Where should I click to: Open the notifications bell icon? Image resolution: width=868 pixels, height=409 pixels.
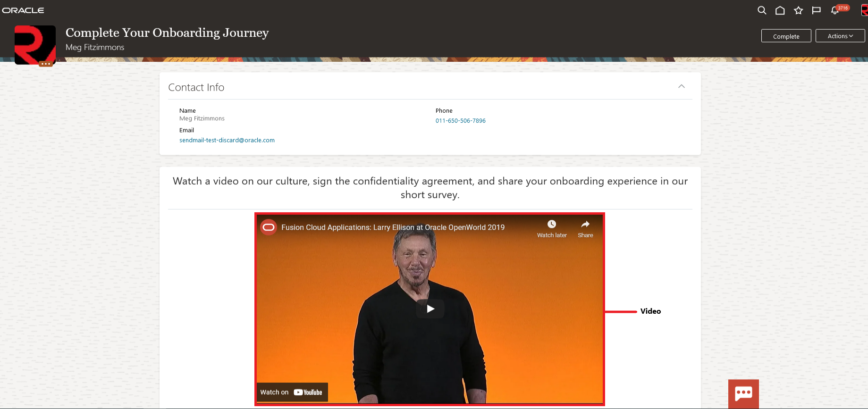click(x=835, y=10)
